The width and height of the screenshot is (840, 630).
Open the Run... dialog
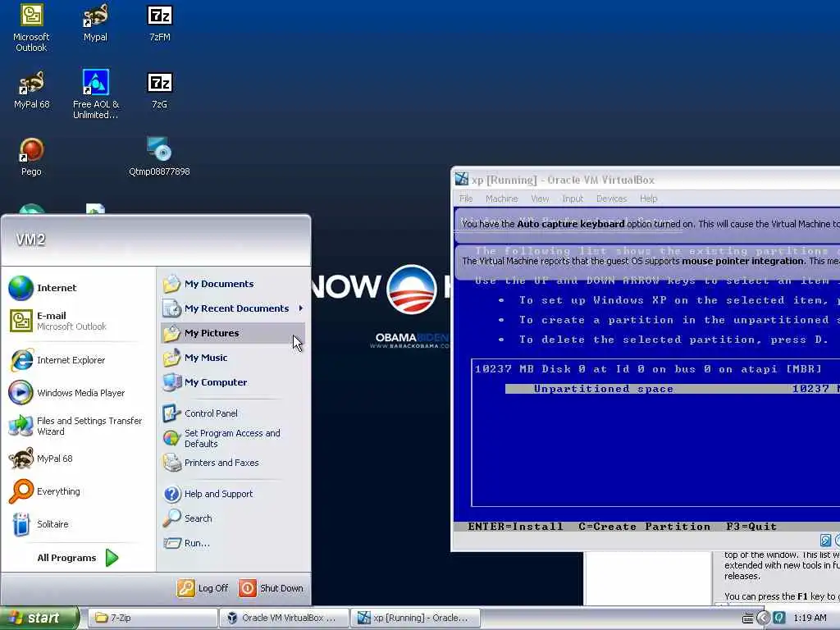pyautogui.click(x=232, y=543)
